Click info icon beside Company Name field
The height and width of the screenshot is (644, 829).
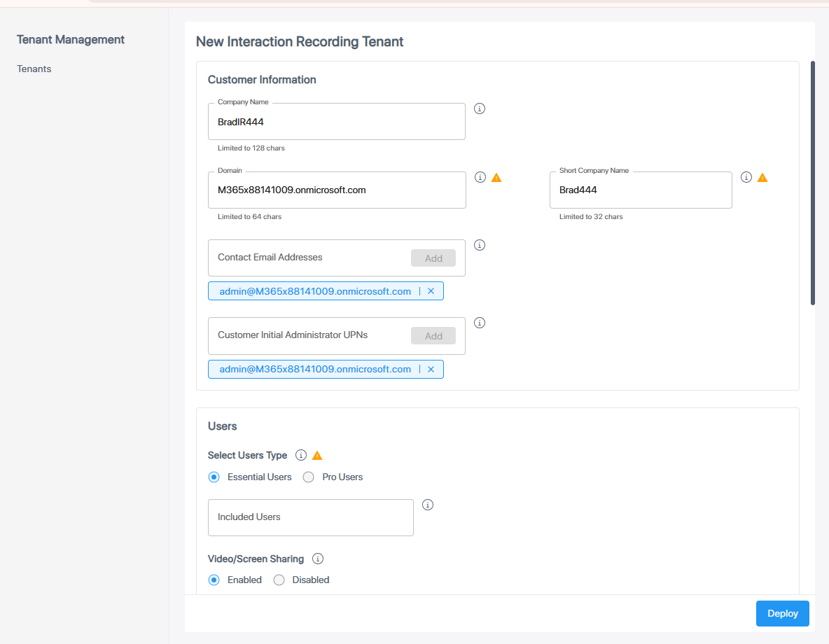click(x=480, y=108)
